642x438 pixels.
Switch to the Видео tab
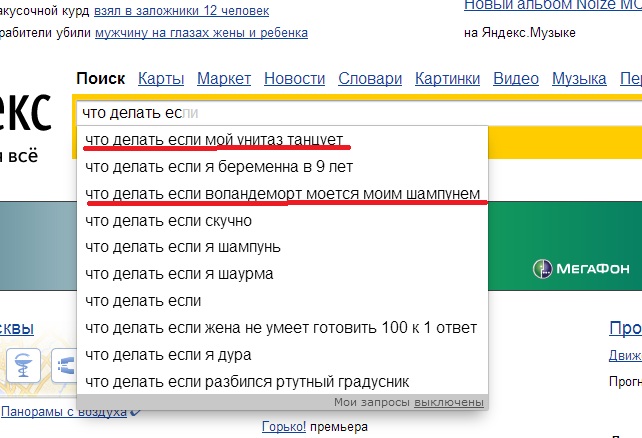(x=516, y=78)
